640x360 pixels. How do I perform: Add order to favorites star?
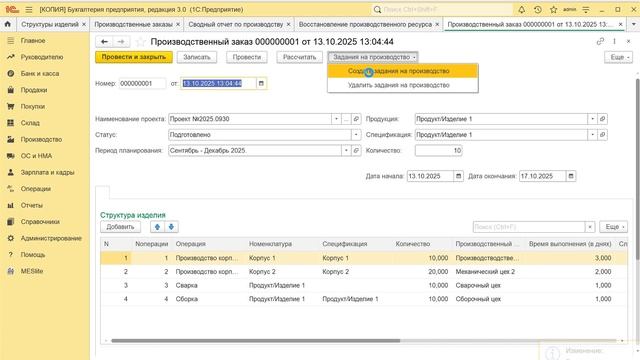pyautogui.click(x=140, y=42)
